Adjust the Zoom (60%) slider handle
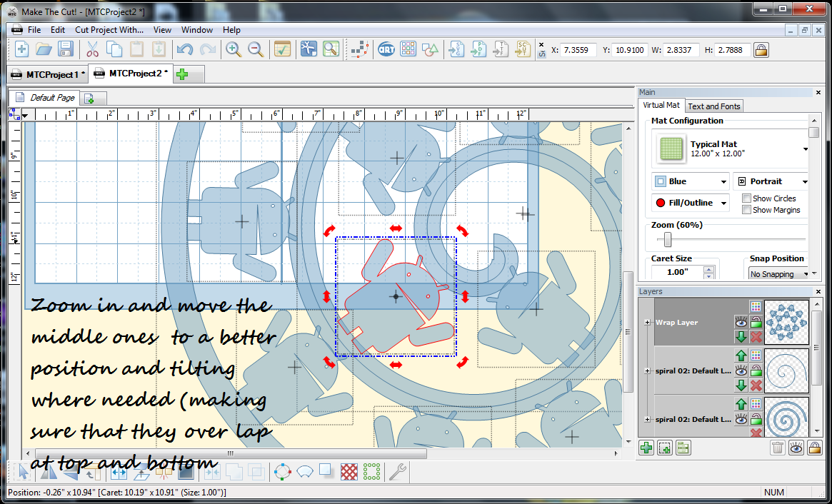Image resolution: width=832 pixels, height=504 pixels. coord(668,240)
